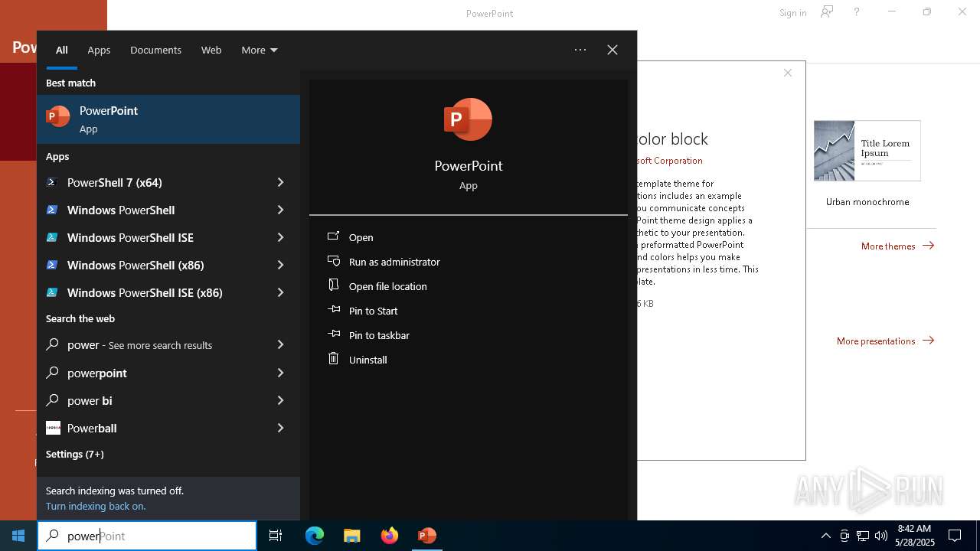This screenshot has height=551, width=980.
Task: Open search options ellipsis menu
Action: (580, 50)
